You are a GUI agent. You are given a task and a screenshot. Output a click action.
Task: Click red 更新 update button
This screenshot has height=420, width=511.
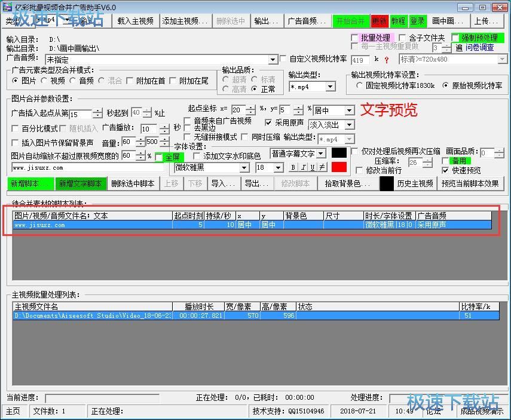click(380, 21)
